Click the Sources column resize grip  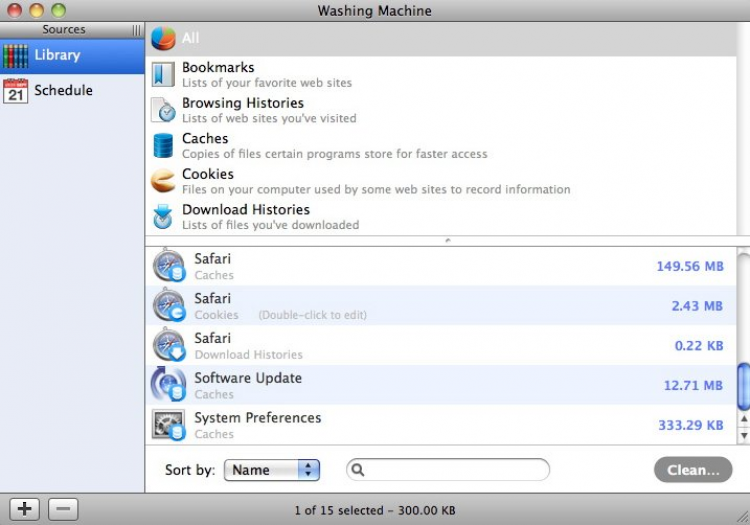137,30
